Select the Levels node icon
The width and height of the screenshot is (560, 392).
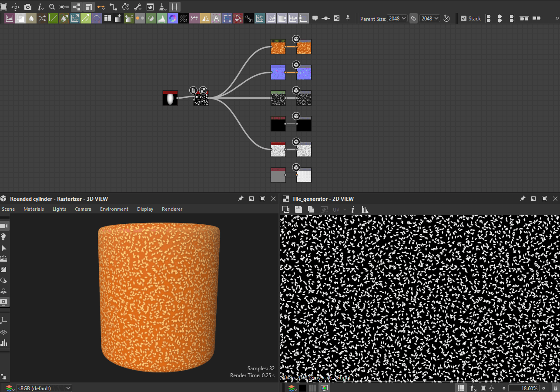(x=162, y=18)
